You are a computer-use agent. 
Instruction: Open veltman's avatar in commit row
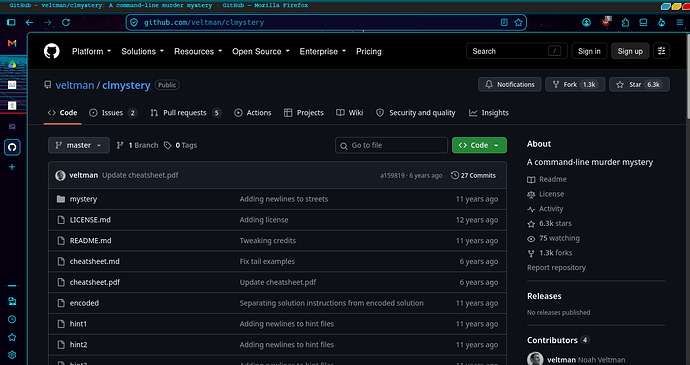[x=60, y=175]
